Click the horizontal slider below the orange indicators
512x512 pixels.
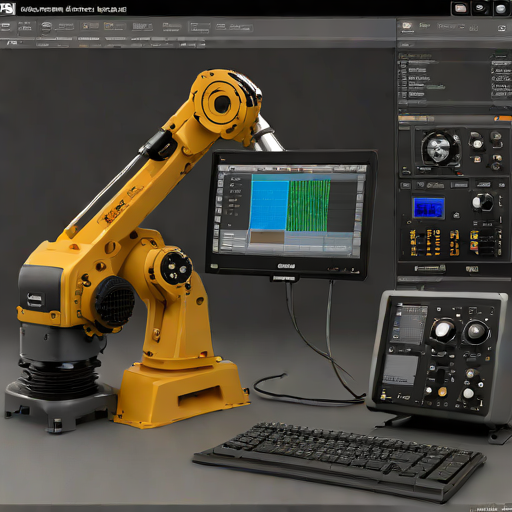tap(430, 268)
